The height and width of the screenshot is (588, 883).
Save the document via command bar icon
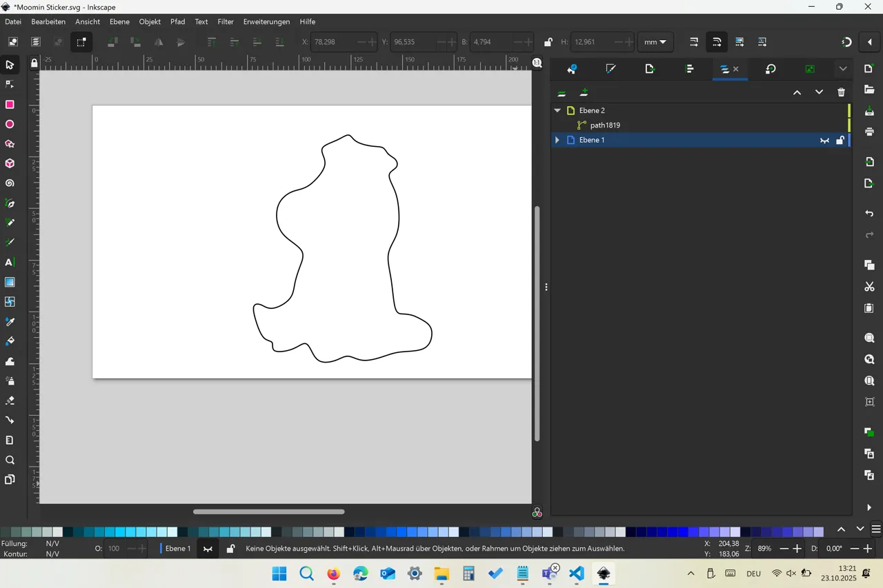(x=869, y=111)
